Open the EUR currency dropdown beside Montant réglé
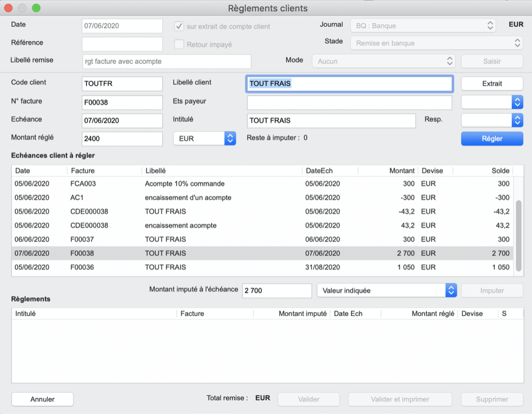Viewport: 532px width, 414px height. 204,138
